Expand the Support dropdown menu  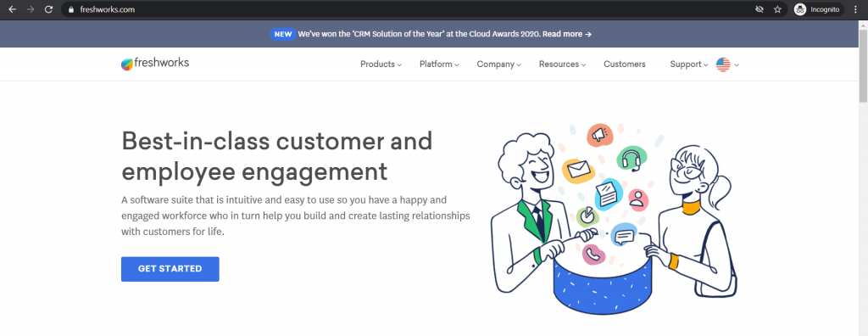(689, 64)
